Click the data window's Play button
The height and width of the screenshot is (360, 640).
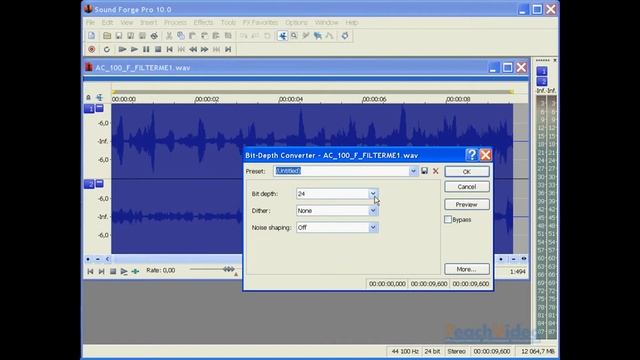click(124, 271)
